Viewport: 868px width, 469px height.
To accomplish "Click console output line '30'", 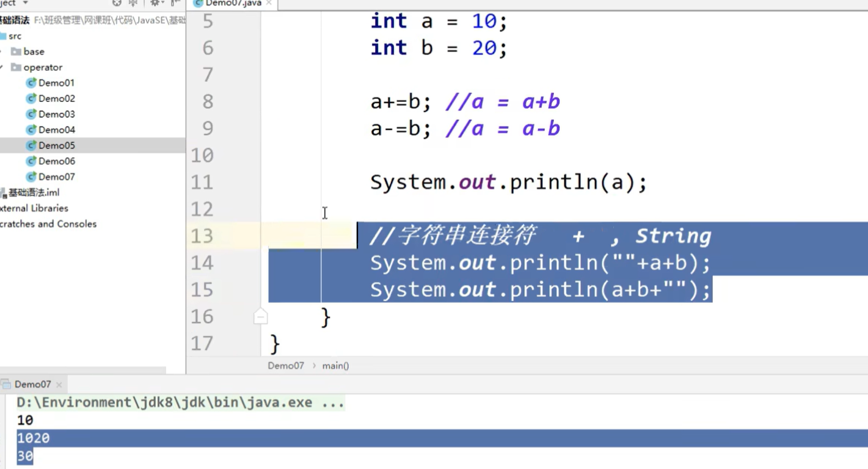I will (x=25, y=456).
